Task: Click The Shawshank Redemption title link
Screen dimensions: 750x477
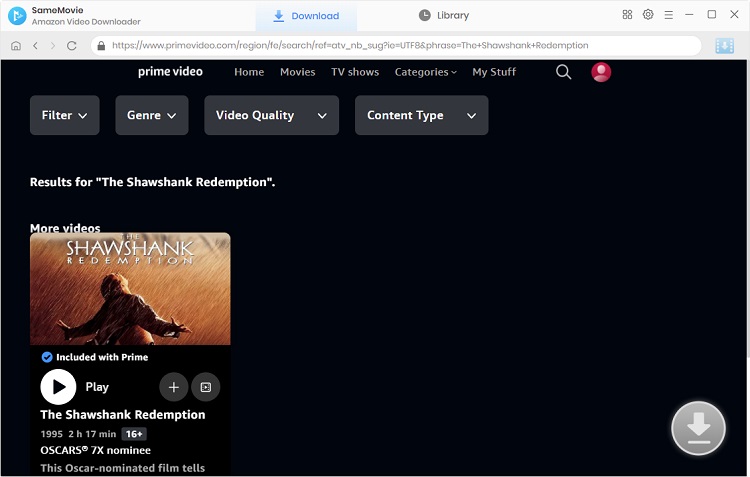Action: pos(122,415)
